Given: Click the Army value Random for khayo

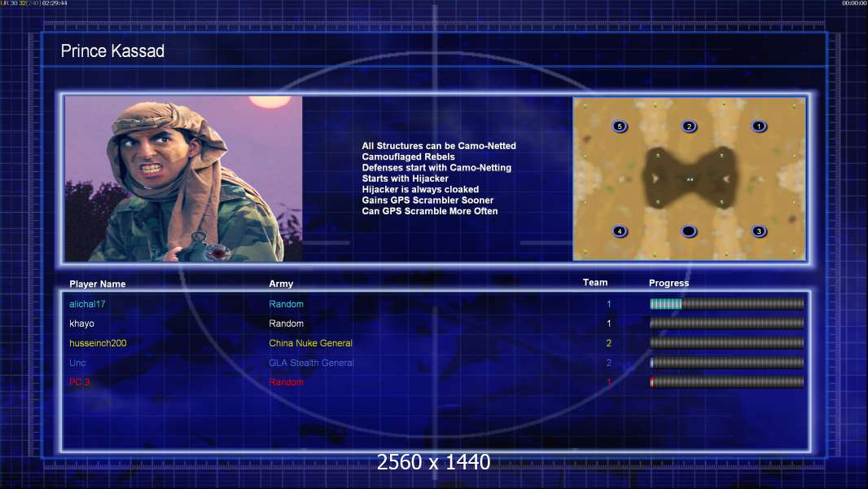Looking at the screenshot, I should click(286, 324).
